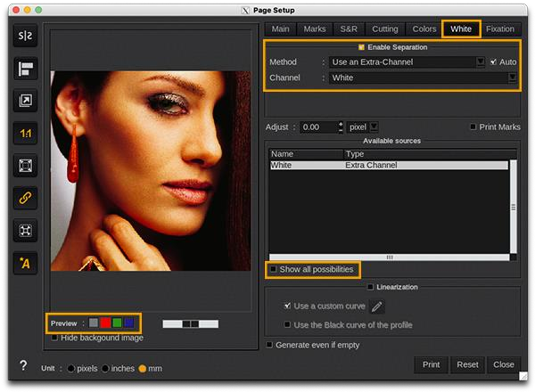
Task: Click the question mark help icon
Action: [x=23, y=365]
